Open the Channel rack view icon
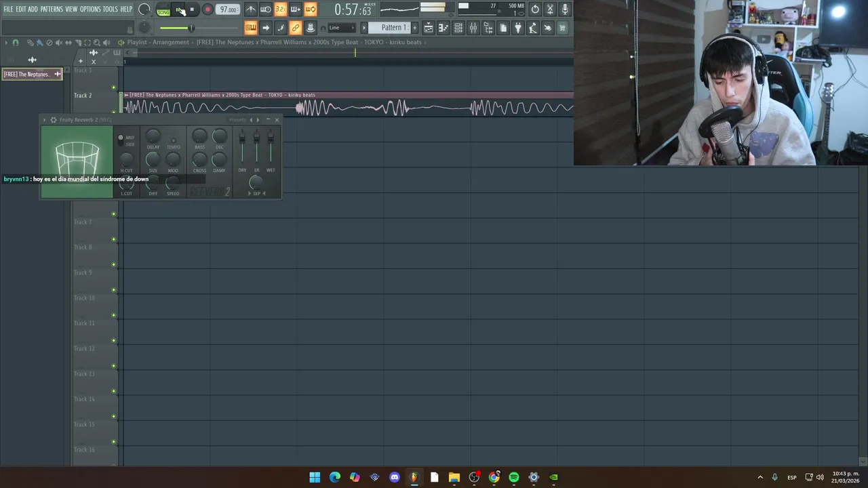This screenshot has height=488, width=868. coord(458,28)
